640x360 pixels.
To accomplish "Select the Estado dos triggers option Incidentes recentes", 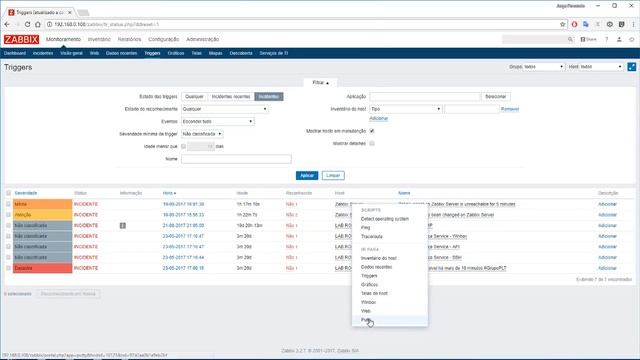I will (231, 97).
